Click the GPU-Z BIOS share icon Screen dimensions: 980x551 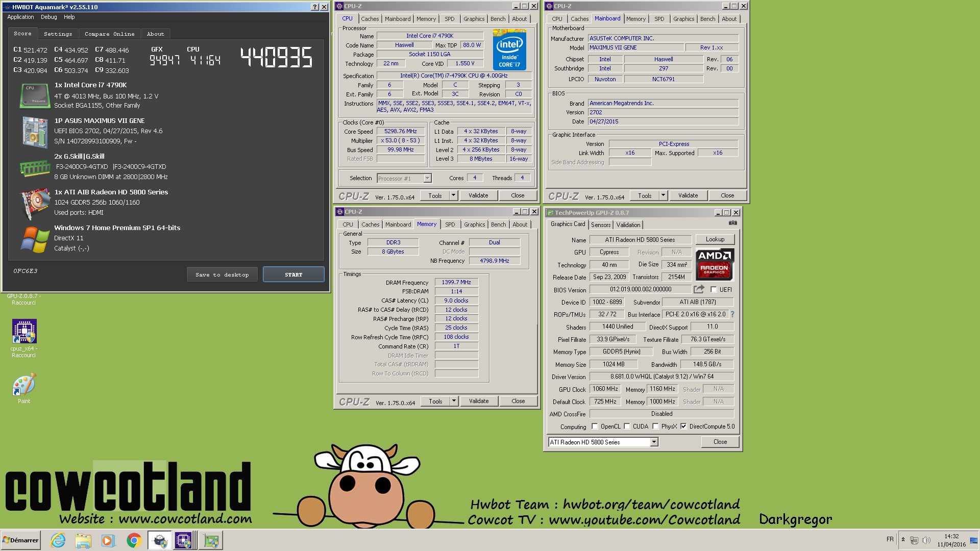click(x=699, y=289)
